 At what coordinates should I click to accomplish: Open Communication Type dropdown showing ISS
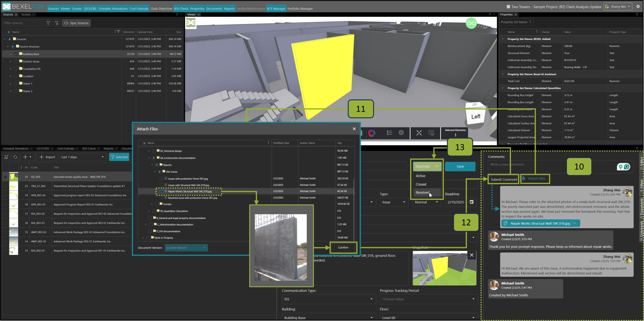pos(329,299)
